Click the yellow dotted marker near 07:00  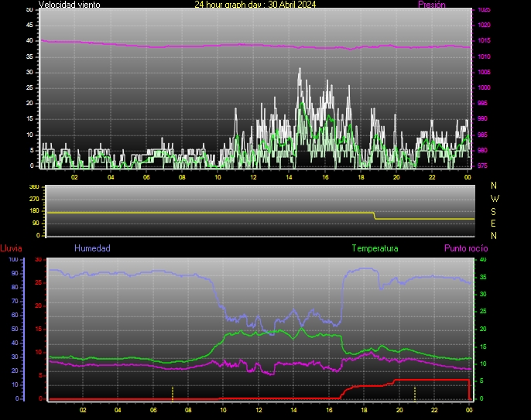click(x=173, y=394)
